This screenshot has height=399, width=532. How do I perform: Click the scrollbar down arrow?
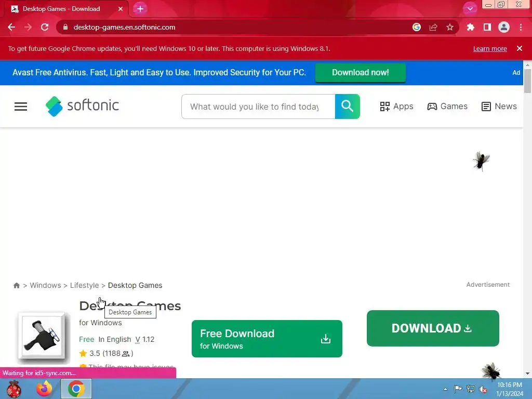pos(527,374)
